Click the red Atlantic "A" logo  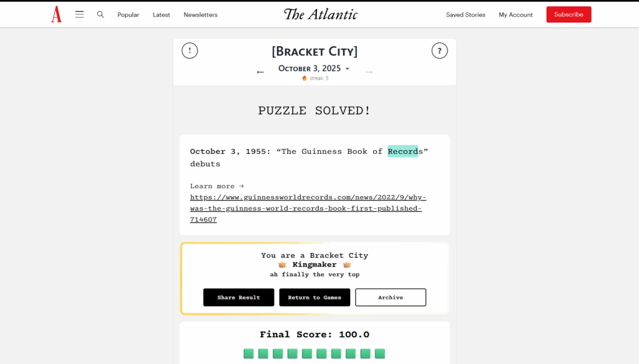point(56,14)
